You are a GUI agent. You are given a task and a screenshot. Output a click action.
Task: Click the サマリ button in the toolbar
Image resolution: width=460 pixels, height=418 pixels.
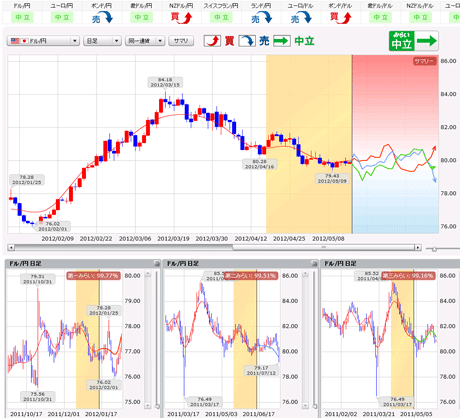click(x=181, y=41)
